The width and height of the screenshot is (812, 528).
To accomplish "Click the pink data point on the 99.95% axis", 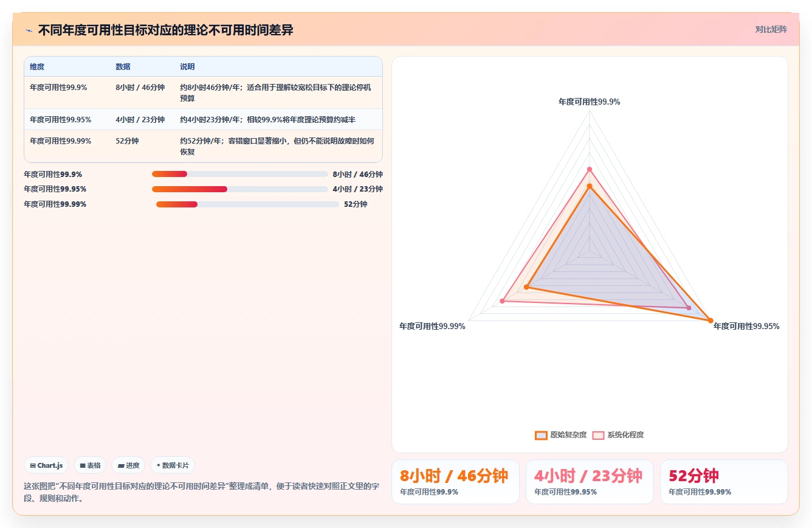I will tap(689, 307).
